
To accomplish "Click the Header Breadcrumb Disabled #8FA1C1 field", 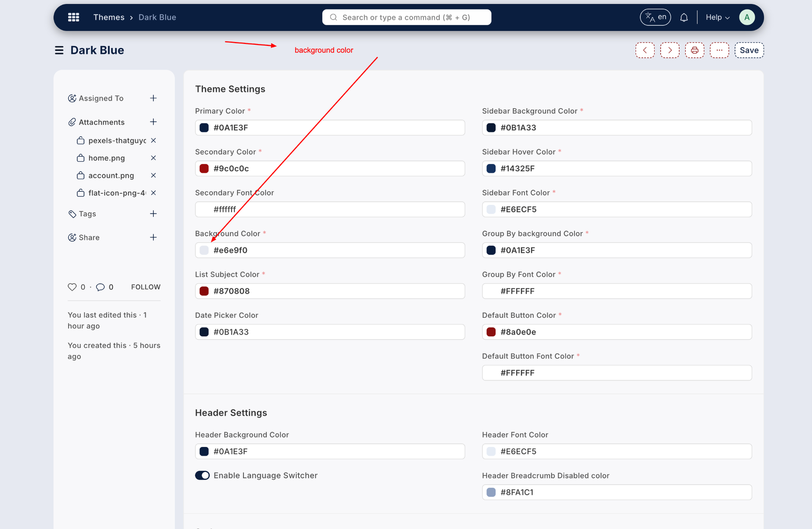I will pyautogui.click(x=617, y=492).
